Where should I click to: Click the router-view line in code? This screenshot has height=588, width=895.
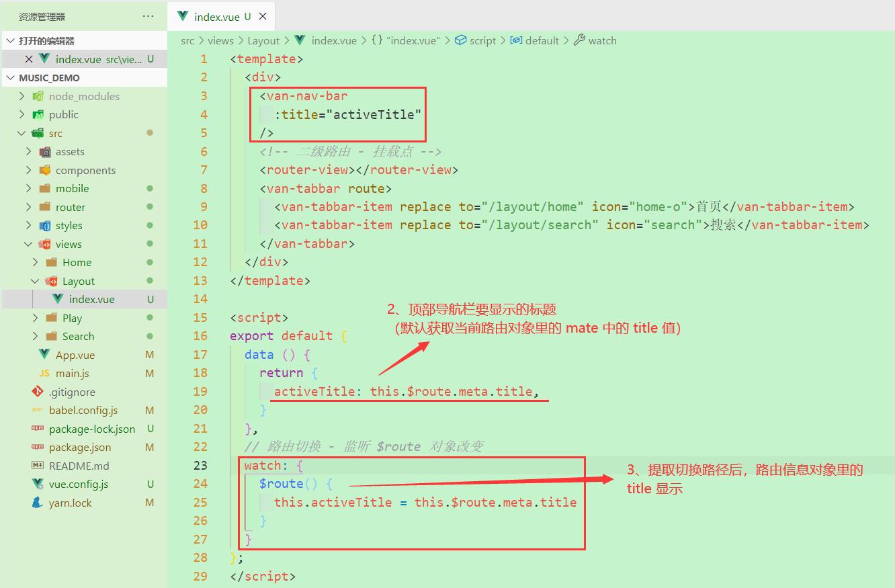[359, 170]
